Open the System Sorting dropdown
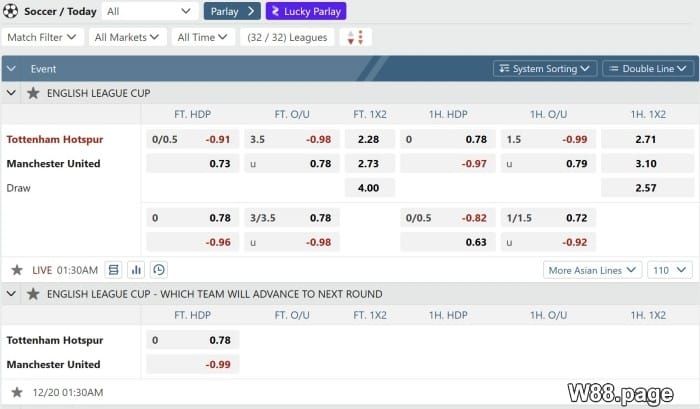This screenshot has width=700, height=409. (x=545, y=69)
